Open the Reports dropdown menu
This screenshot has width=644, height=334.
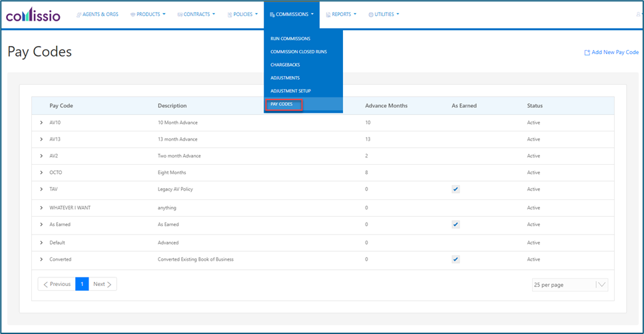pyautogui.click(x=341, y=15)
